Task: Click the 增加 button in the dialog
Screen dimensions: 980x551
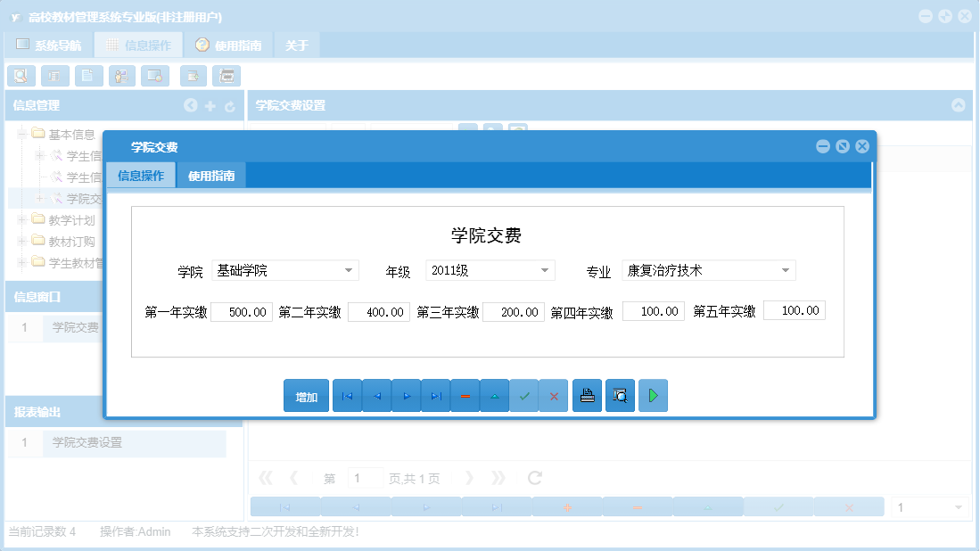Action: [306, 395]
